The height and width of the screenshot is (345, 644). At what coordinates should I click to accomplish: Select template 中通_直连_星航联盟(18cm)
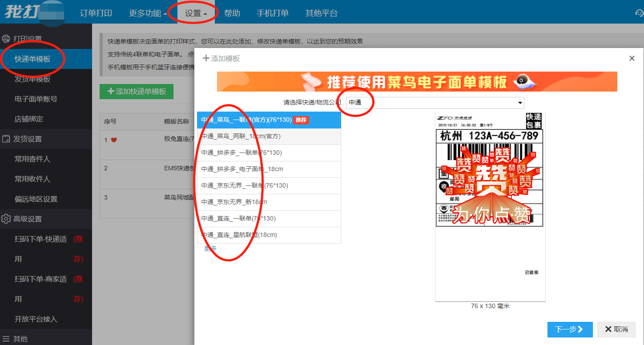(269, 235)
